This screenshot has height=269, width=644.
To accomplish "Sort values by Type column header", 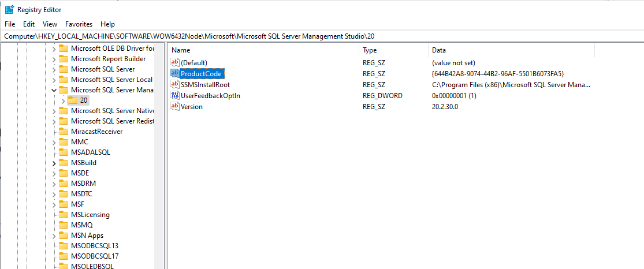I will tap(393, 50).
